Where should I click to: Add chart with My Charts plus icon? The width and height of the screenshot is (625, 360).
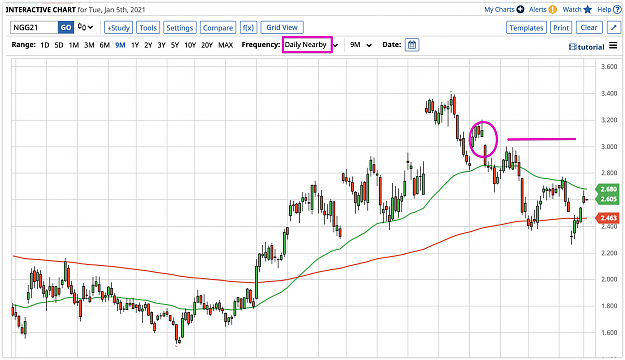tap(520, 9)
